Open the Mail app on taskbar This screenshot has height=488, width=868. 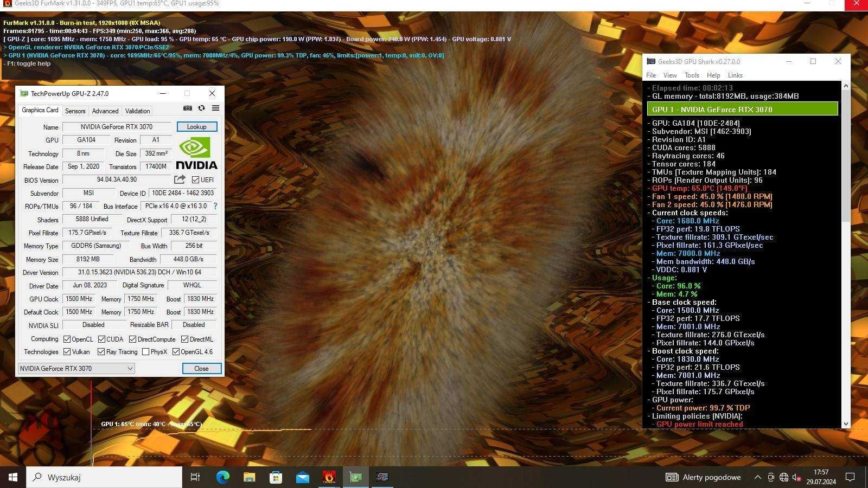[x=302, y=477]
